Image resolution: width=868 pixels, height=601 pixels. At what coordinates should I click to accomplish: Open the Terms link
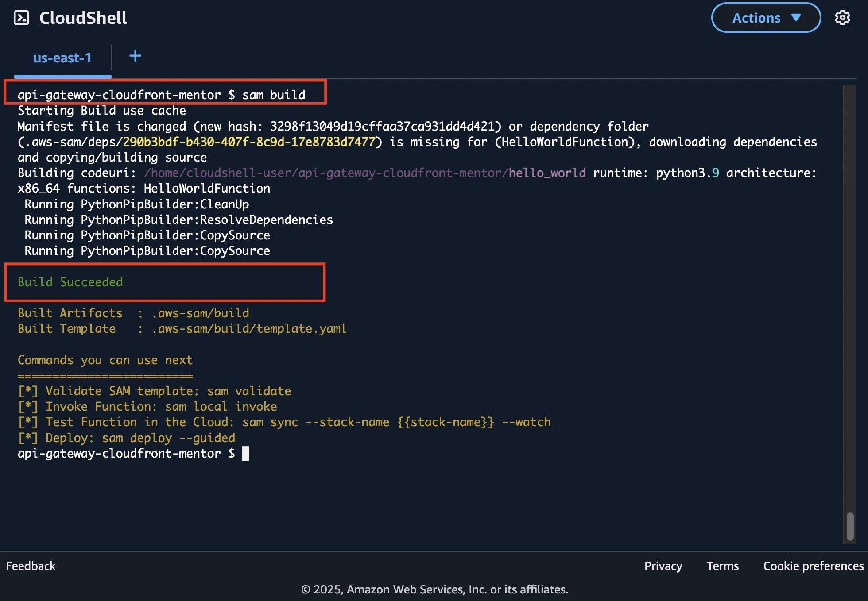tap(722, 566)
